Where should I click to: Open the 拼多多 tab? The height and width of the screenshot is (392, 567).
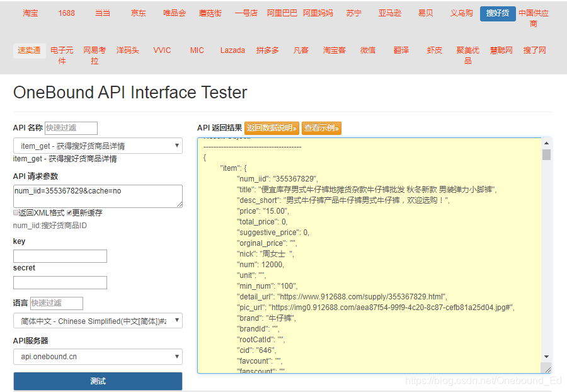(x=268, y=50)
